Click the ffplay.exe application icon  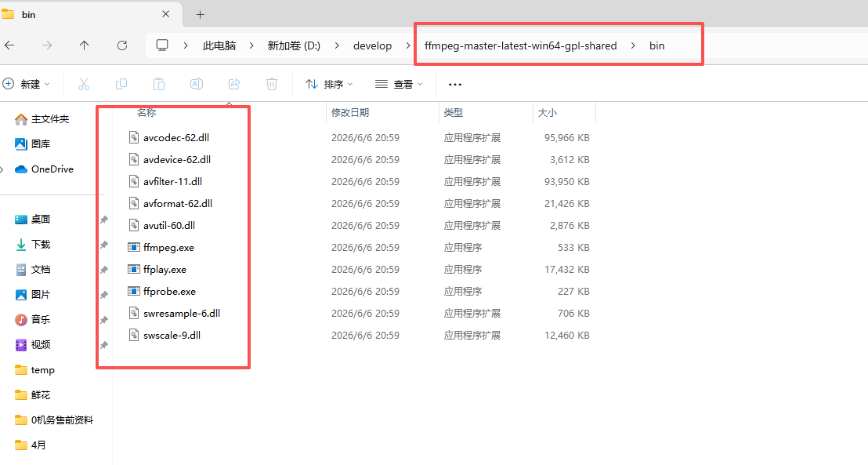133,270
